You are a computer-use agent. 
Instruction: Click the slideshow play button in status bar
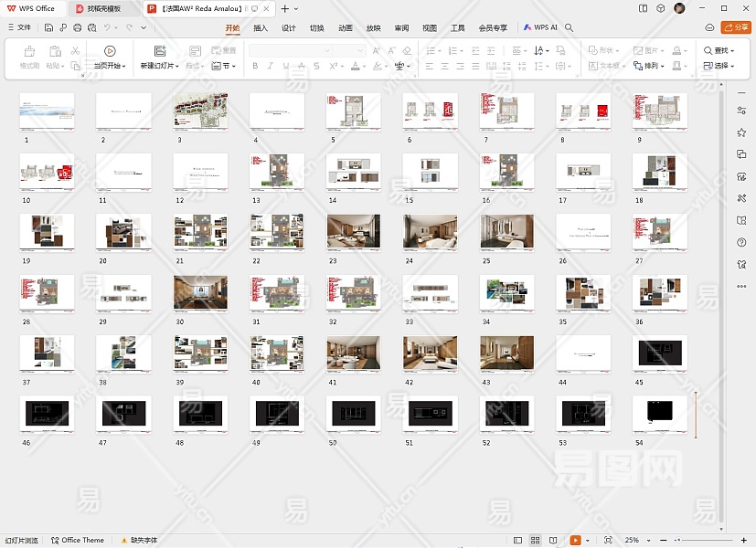575,541
